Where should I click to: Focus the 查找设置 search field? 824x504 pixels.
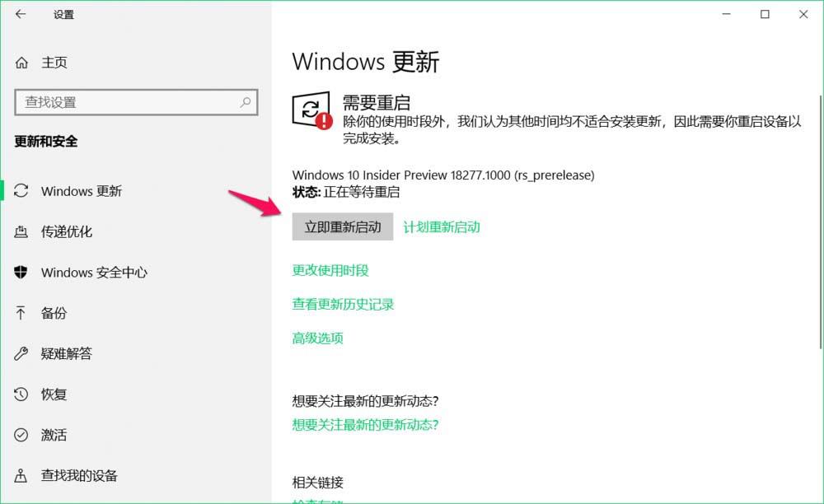(136, 102)
